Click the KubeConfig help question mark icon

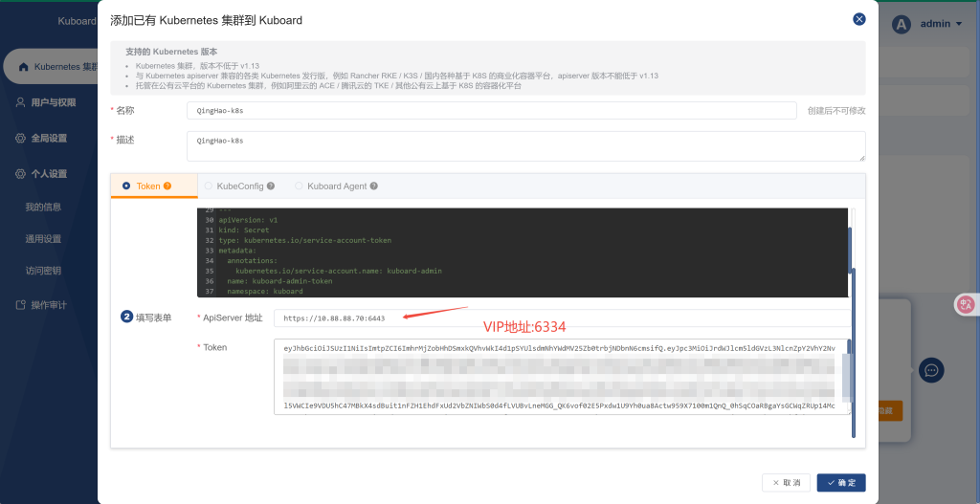click(271, 186)
